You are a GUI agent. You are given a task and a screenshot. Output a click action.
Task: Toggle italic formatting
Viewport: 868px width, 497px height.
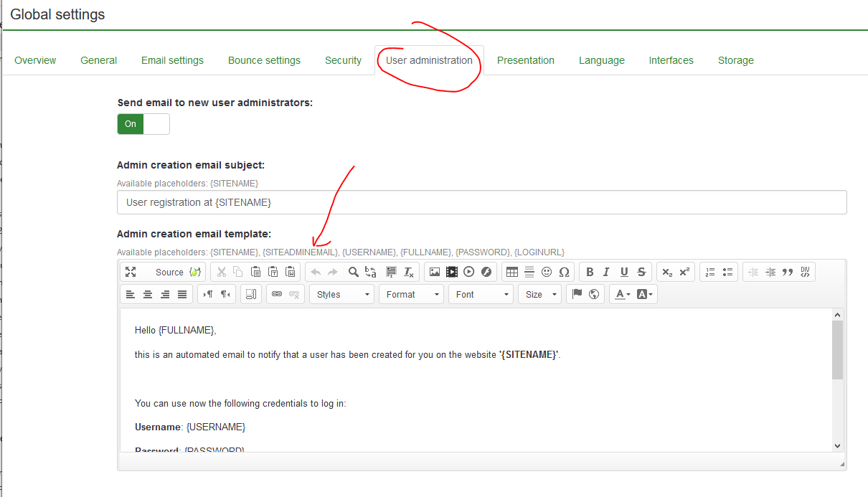[x=607, y=272]
